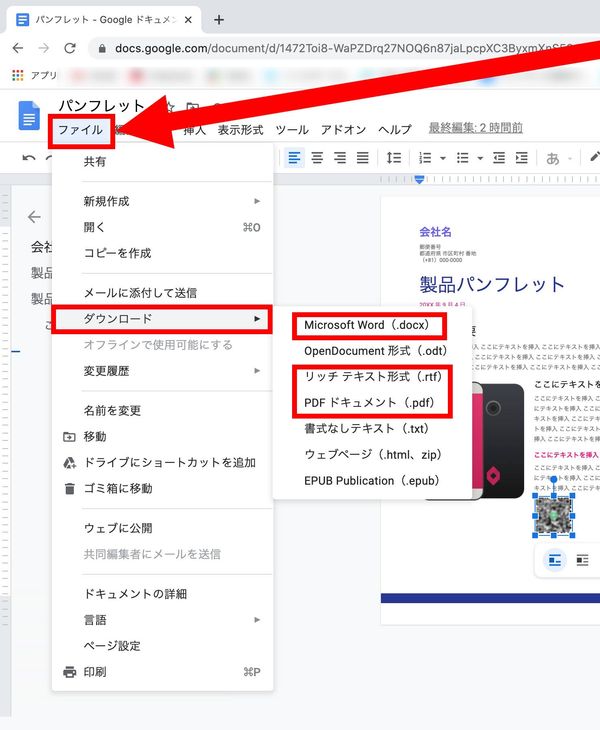The image size is (600, 730).
Task: Select ウェブに公開 menu entry
Action: coord(162,528)
